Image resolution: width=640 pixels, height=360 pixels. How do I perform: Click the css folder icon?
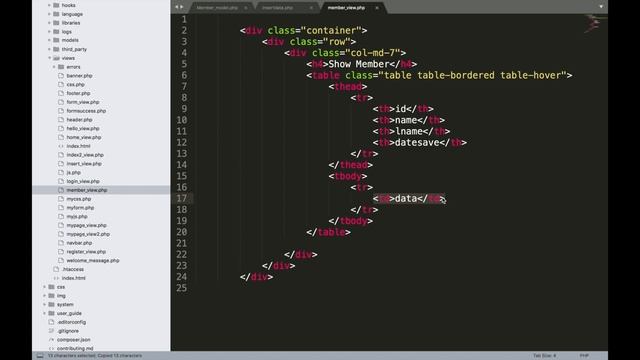51,287
